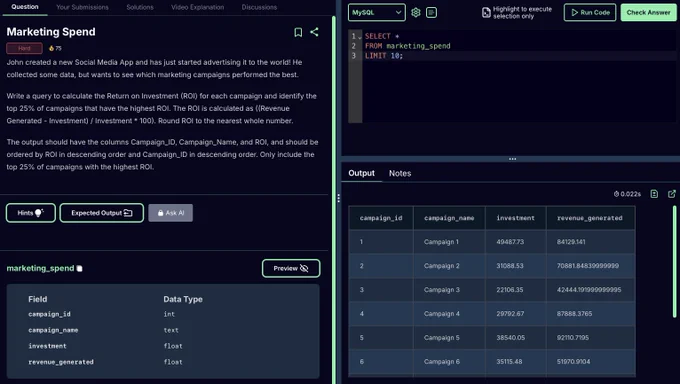Switch to Your Submissions tab
This screenshot has height=384, width=680.
(x=82, y=7)
